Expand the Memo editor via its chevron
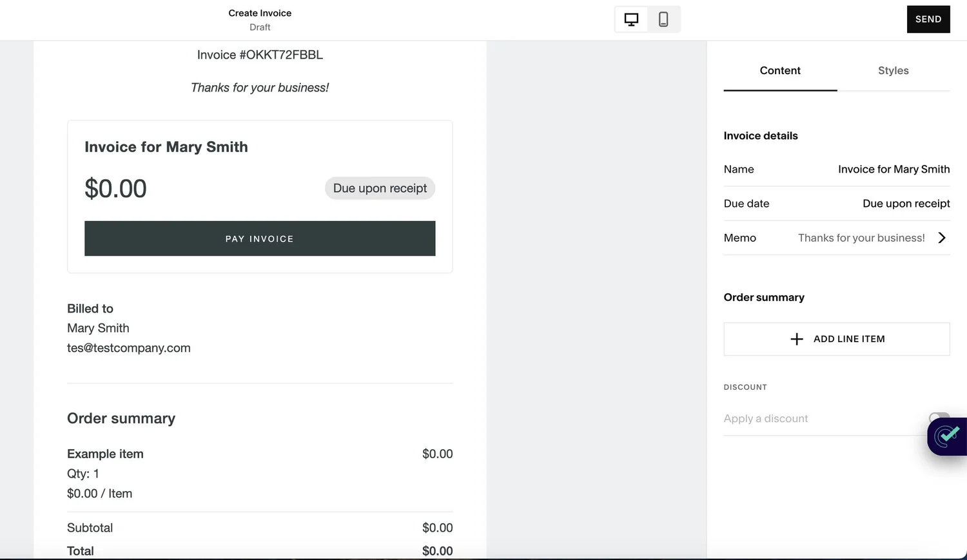This screenshot has height=560, width=967. [x=942, y=238]
